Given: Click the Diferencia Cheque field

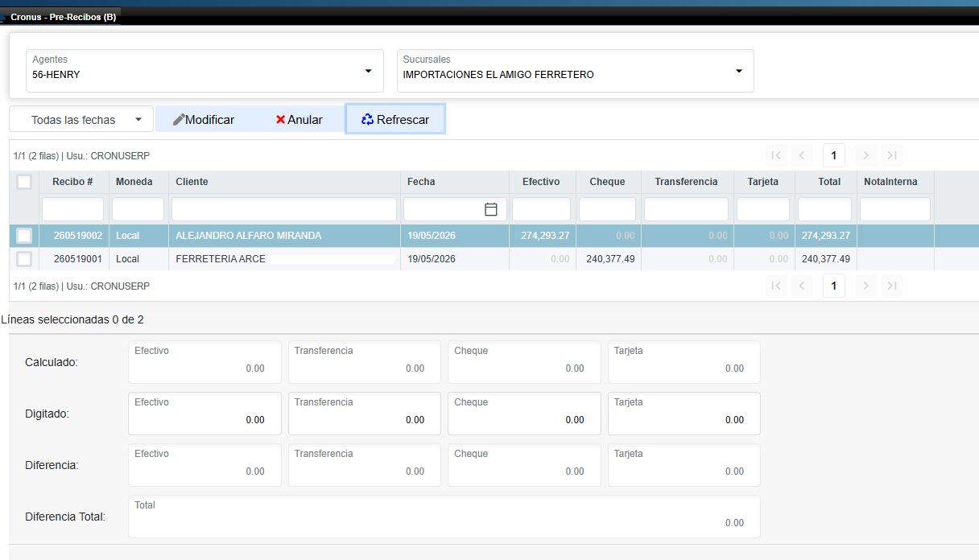Looking at the screenshot, I should tap(524, 465).
